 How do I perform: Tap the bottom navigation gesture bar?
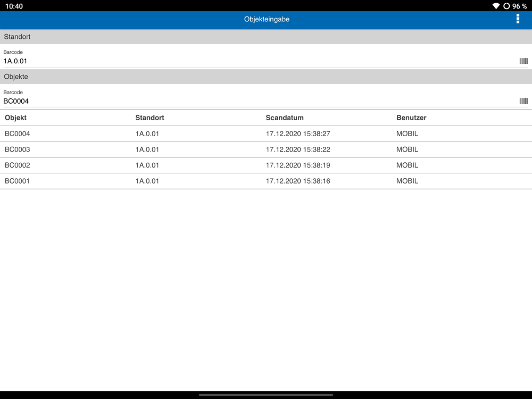[x=266, y=395]
